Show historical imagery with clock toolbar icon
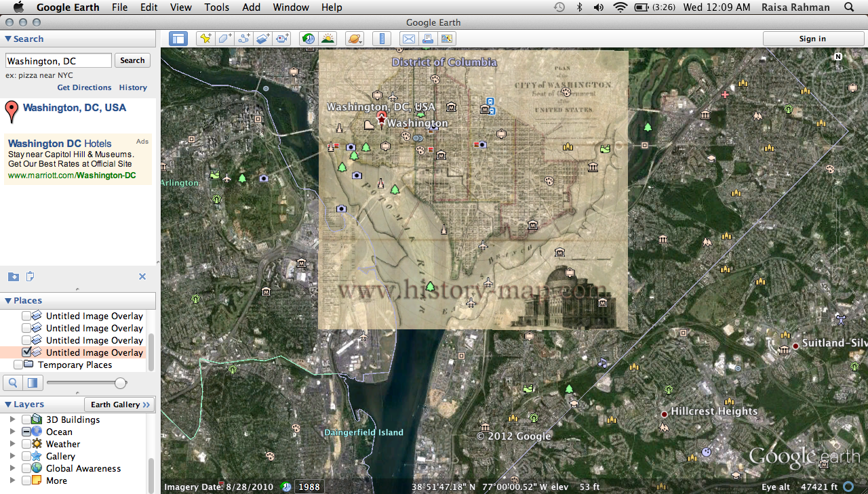 309,39
